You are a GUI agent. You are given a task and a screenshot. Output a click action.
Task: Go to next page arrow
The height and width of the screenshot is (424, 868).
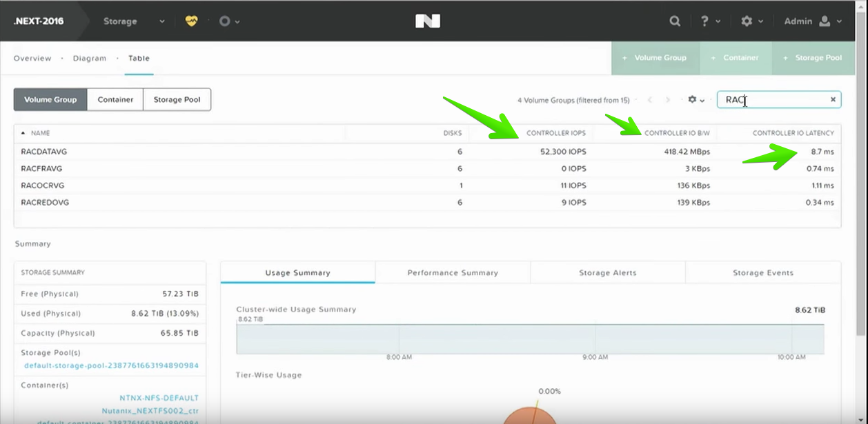click(x=667, y=100)
